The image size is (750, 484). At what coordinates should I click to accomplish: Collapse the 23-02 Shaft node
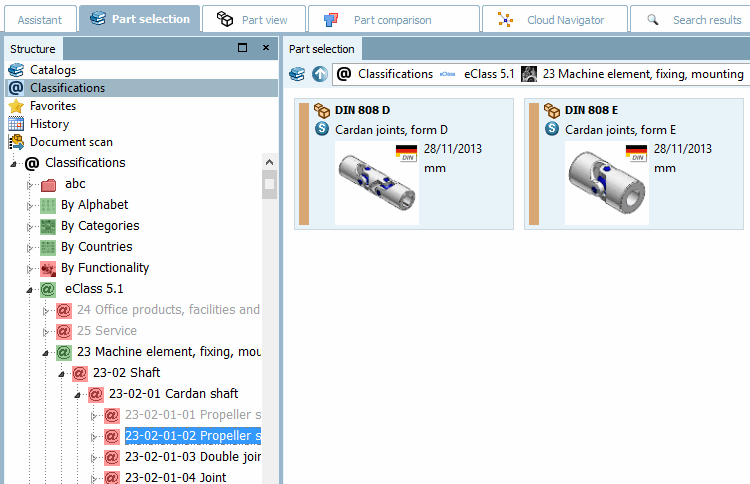62,374
